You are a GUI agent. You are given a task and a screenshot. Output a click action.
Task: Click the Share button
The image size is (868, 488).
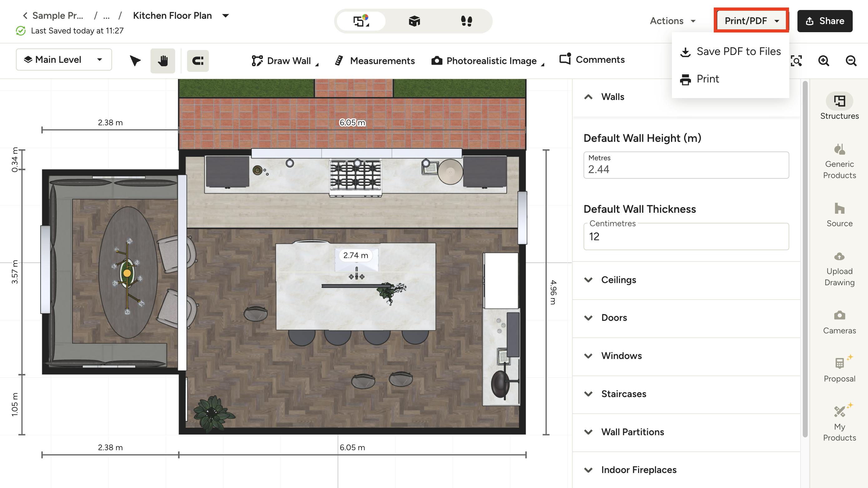825,21
